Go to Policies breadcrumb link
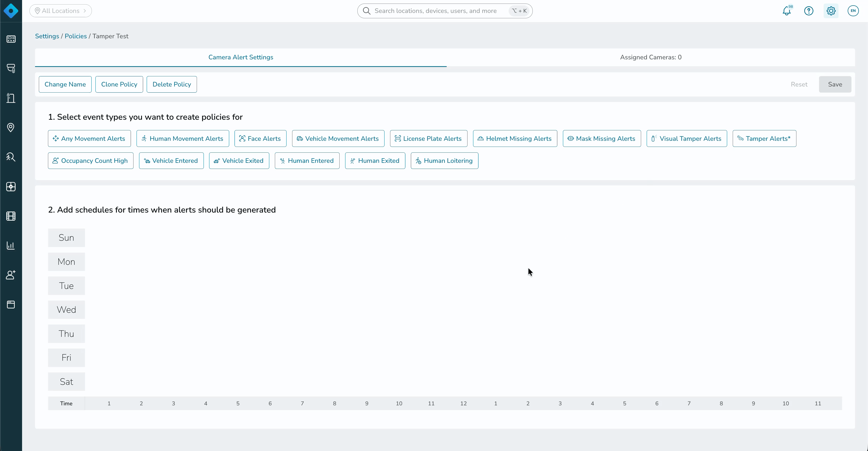The width and height of the screenshot is (868, 451). coord(75,36)
